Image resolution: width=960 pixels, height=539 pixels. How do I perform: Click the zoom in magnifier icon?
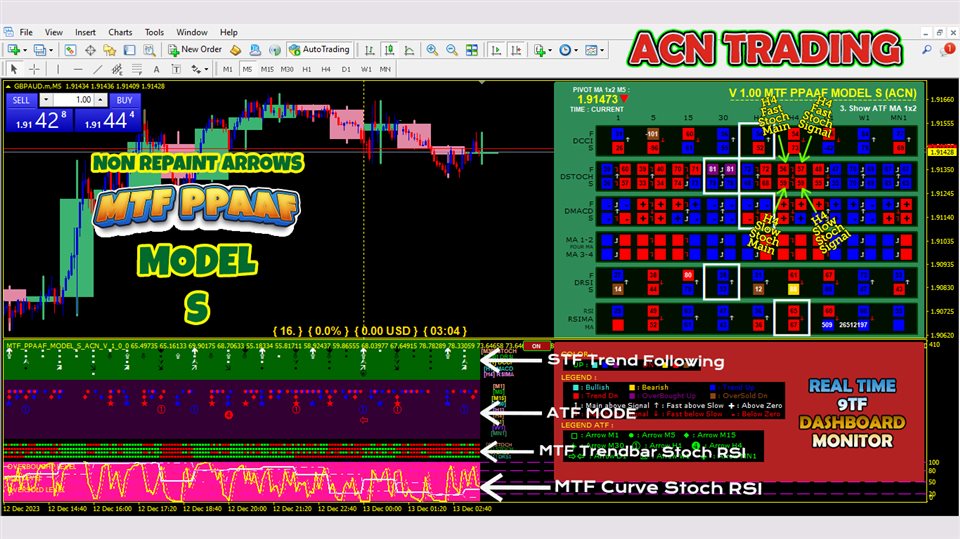432,49
